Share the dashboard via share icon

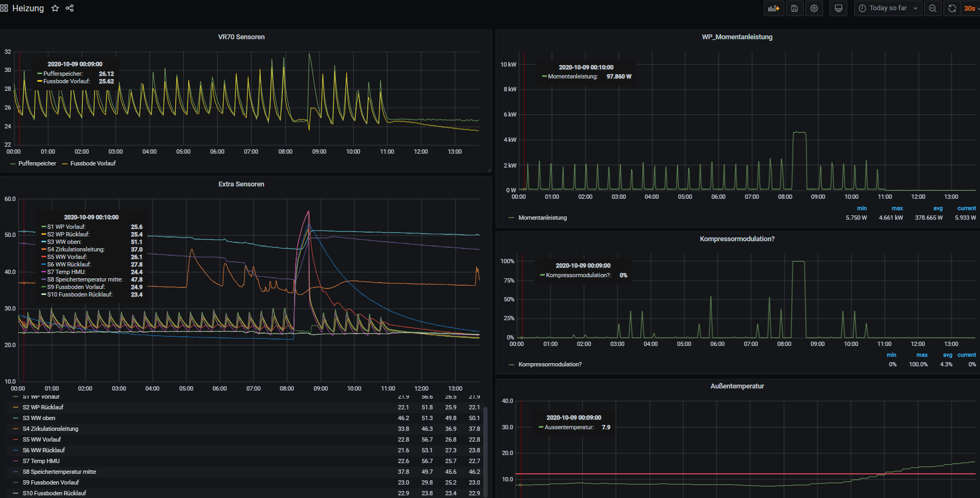70,9
